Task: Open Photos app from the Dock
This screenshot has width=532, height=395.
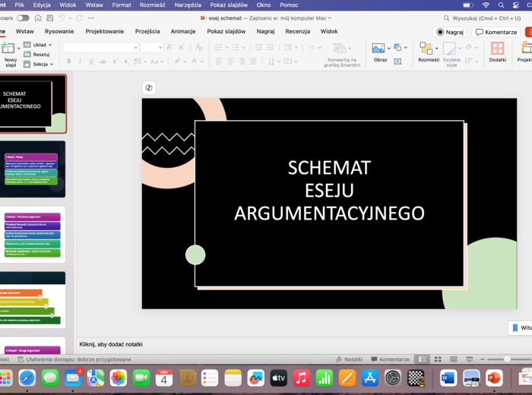Action: pos(119,378)
